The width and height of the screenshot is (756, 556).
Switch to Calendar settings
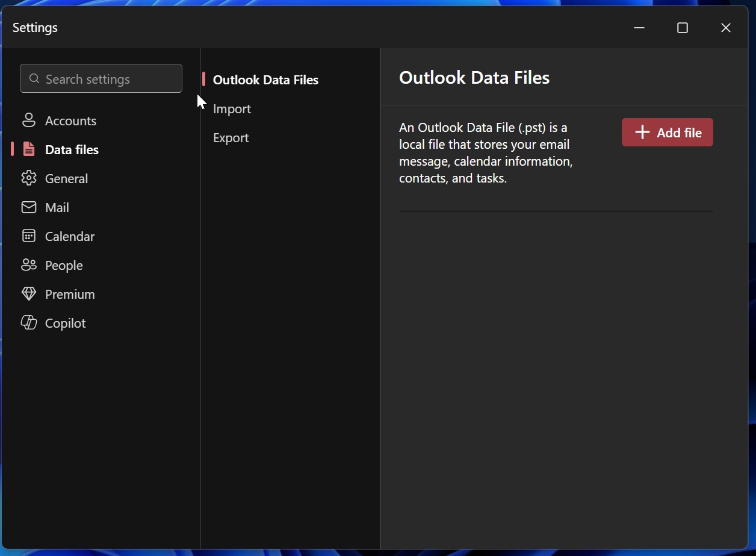click(x=70, y=236)
